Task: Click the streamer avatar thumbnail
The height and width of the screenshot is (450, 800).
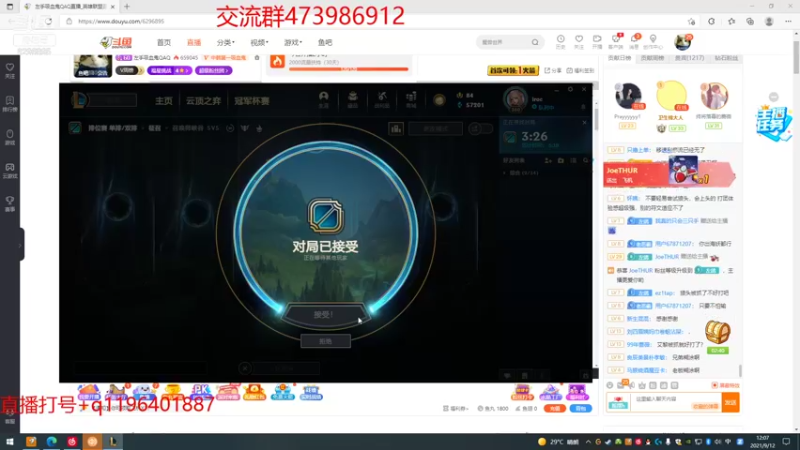Action: pos(93,65)
